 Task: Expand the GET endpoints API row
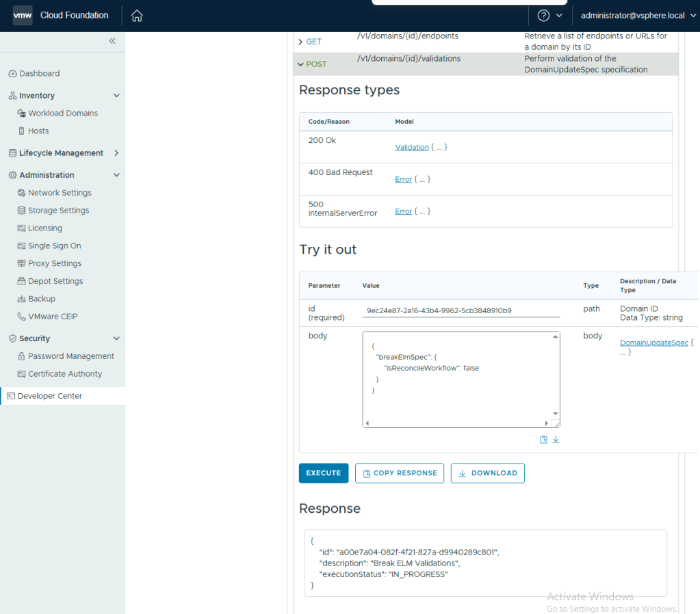[300, 42]
